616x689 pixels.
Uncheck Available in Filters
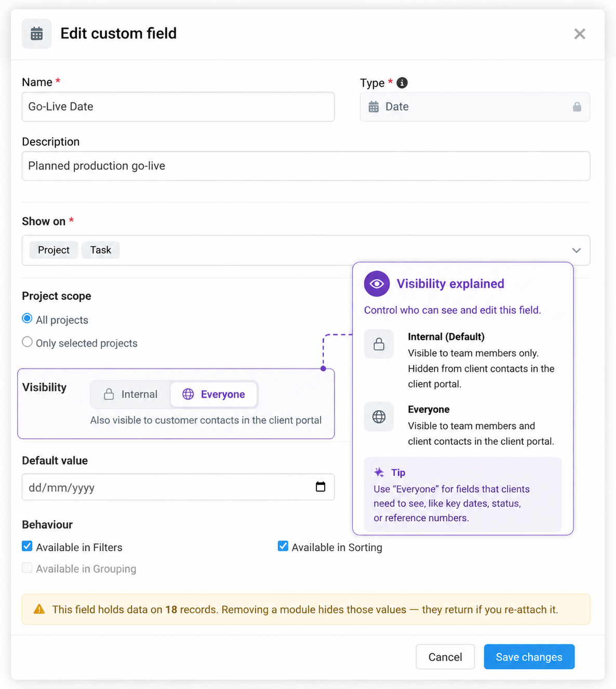coord(27,546)
